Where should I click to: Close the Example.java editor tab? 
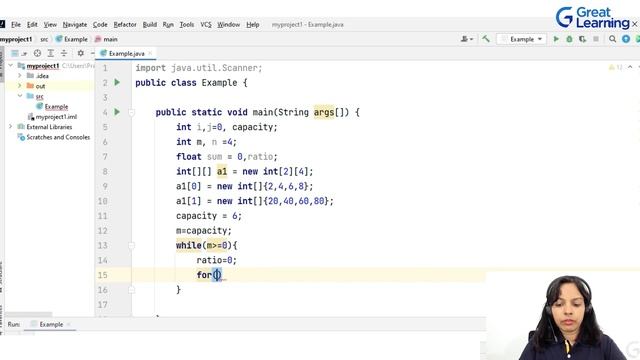pos(150,53)
